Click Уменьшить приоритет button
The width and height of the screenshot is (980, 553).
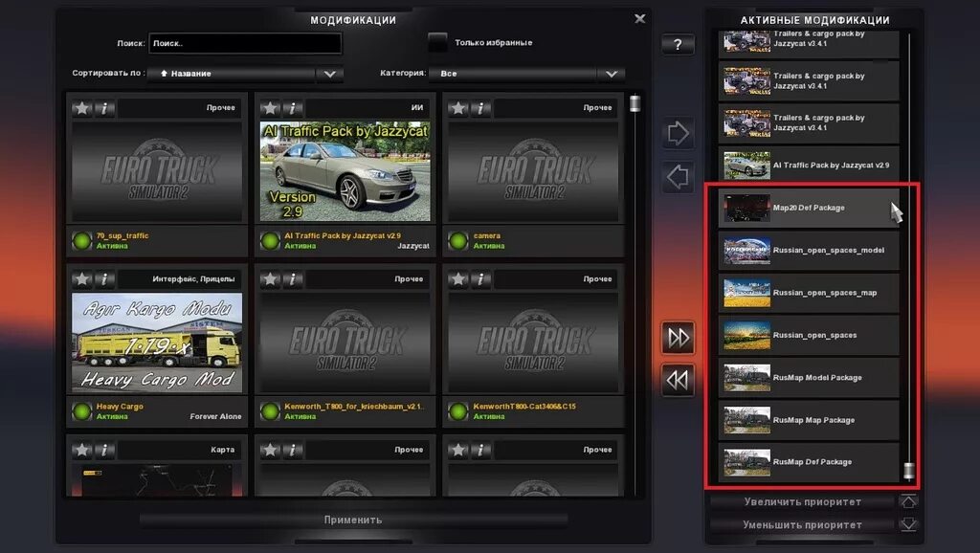pos(803,525)
